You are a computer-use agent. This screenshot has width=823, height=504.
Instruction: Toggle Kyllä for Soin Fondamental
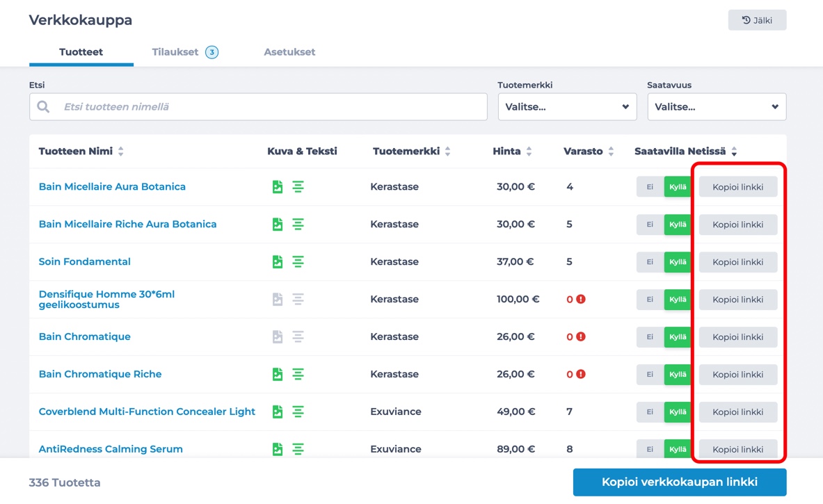click(677, 262)
